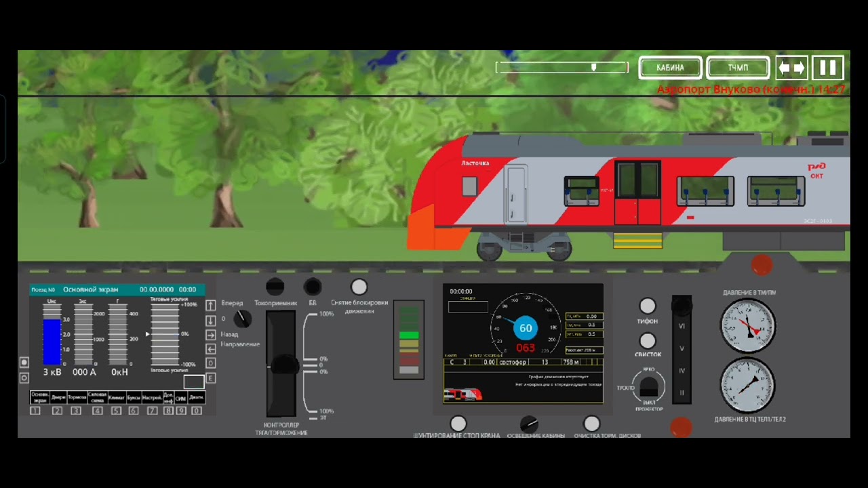Click the ДАВЛЕНИЕ В ТМ/ПМ pressure gauge
Viewport: 868px width, 488px height.
(748, 326)
